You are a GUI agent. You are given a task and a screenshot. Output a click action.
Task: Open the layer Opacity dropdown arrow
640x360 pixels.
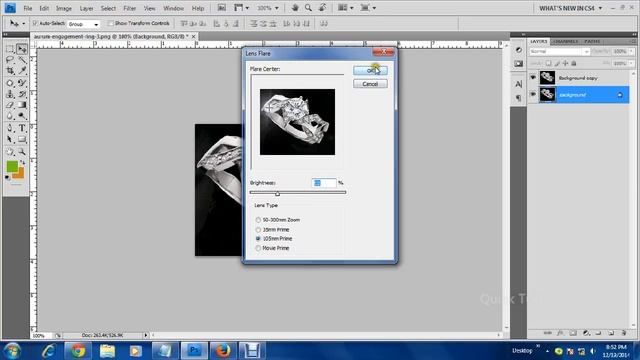click(631, 51)
